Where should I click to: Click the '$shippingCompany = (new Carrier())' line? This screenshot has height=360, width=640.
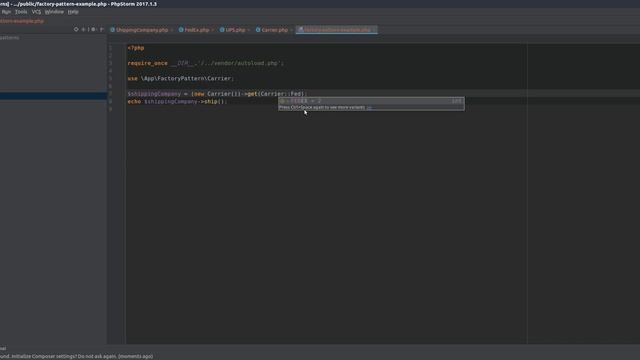[217, 94]
